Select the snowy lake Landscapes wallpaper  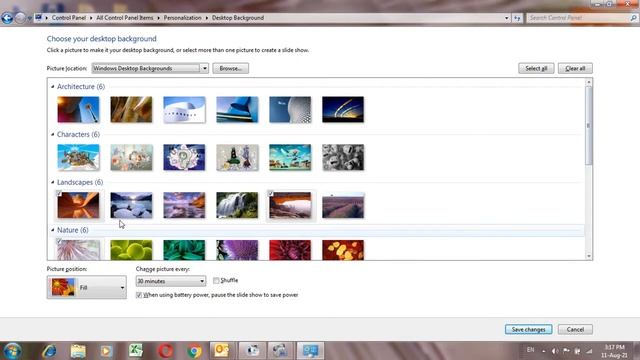(x=131, y=205)
